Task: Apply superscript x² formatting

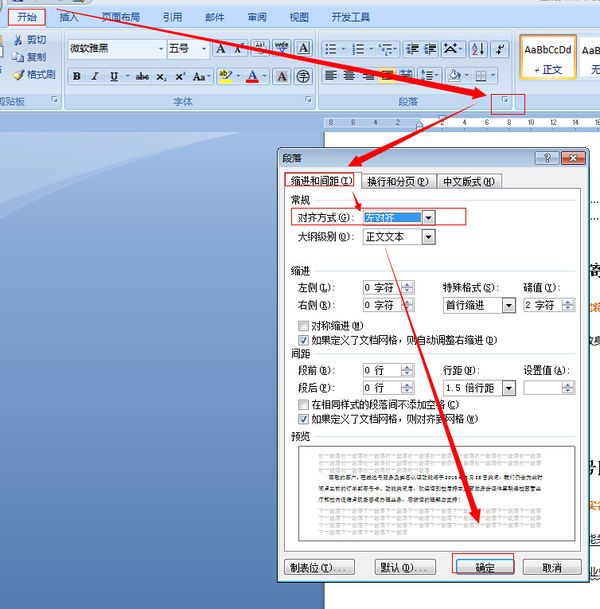Action: [180, 77]
